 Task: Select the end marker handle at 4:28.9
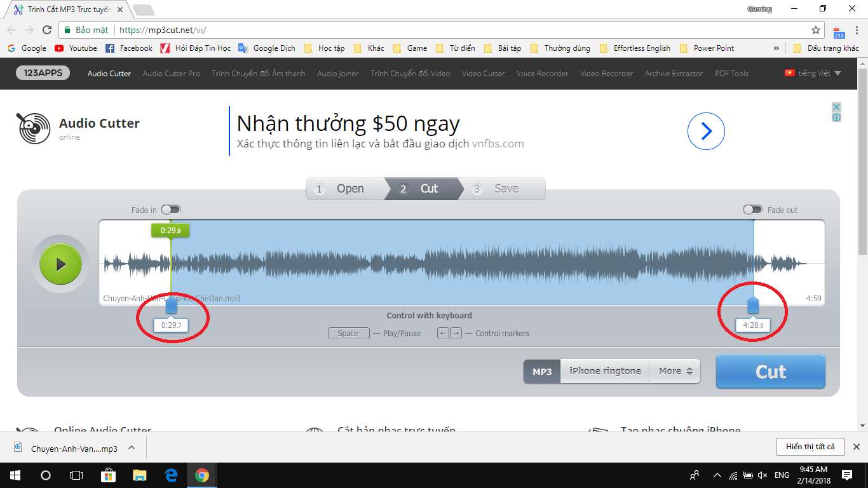[754, 306]
